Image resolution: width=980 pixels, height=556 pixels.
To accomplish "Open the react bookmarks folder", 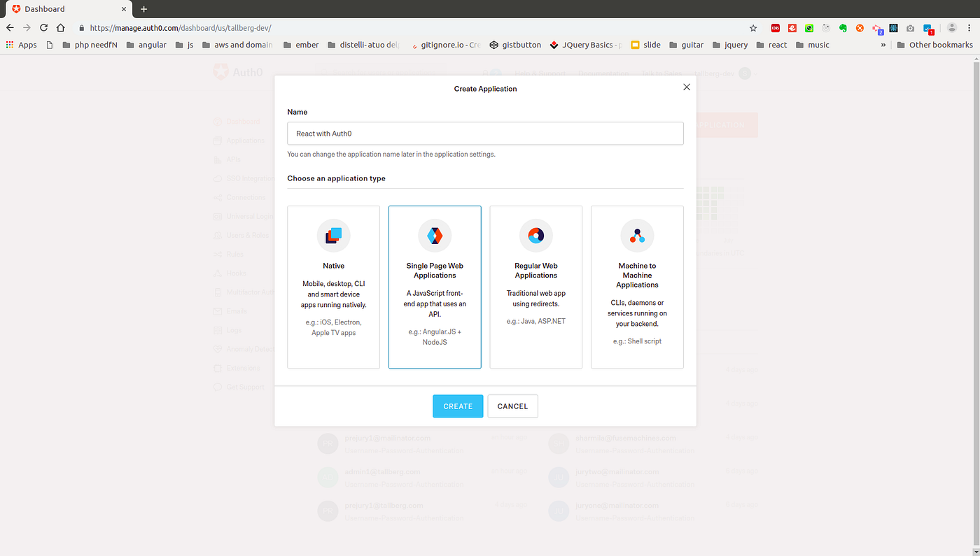I will 771,44.
